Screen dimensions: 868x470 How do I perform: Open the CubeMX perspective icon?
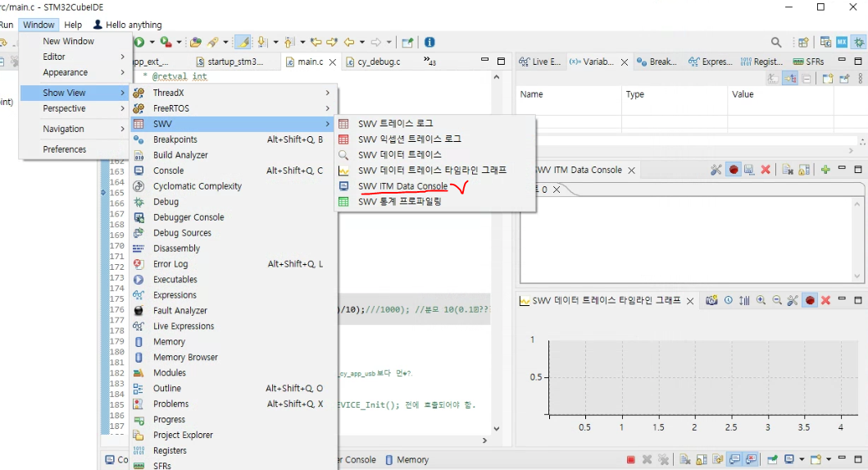(x=842, y=43)
